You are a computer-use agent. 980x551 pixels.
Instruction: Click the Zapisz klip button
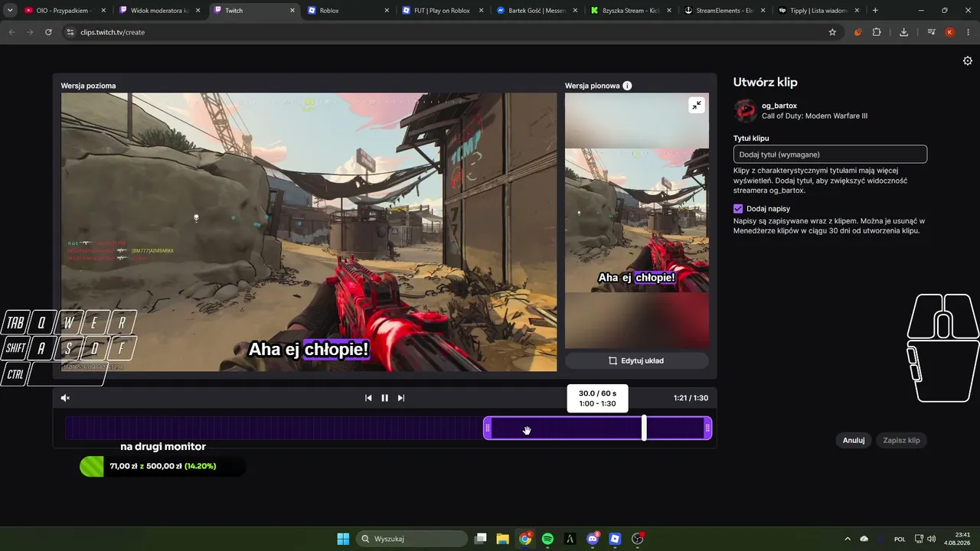tap(901, 440)
